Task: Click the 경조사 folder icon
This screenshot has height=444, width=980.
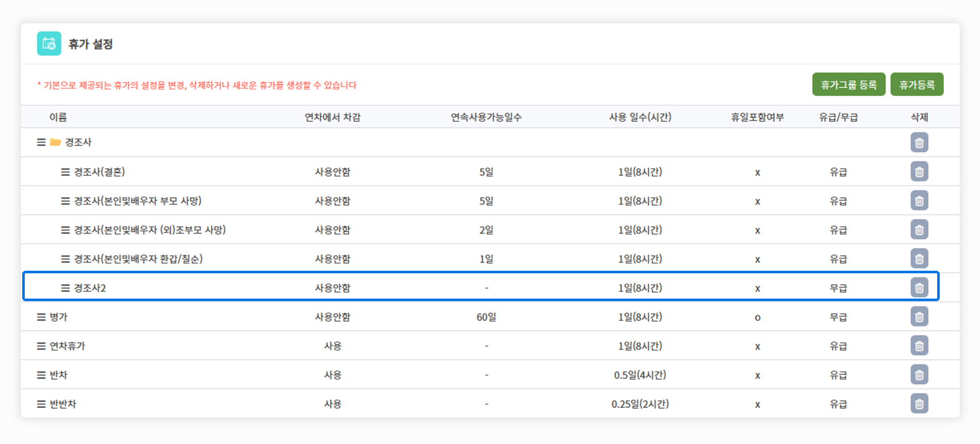Action: coord(56,142)
